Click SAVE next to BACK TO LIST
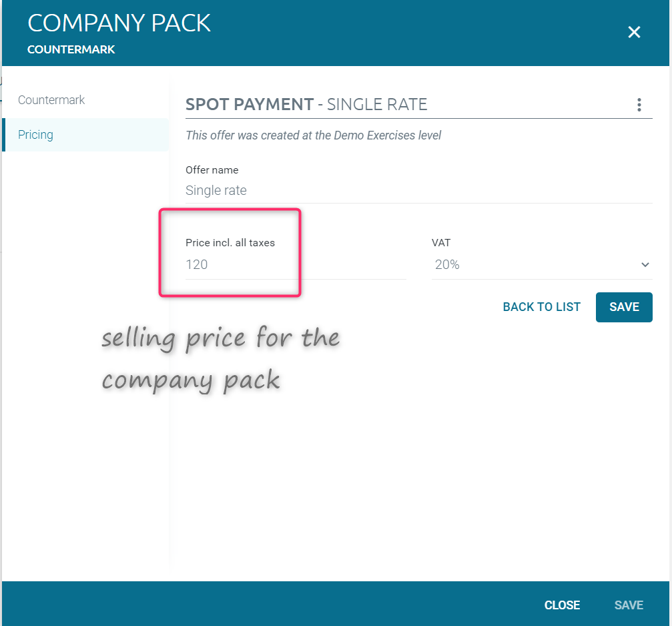This screenshot has height=626, width=672. (x=624, y=307)
